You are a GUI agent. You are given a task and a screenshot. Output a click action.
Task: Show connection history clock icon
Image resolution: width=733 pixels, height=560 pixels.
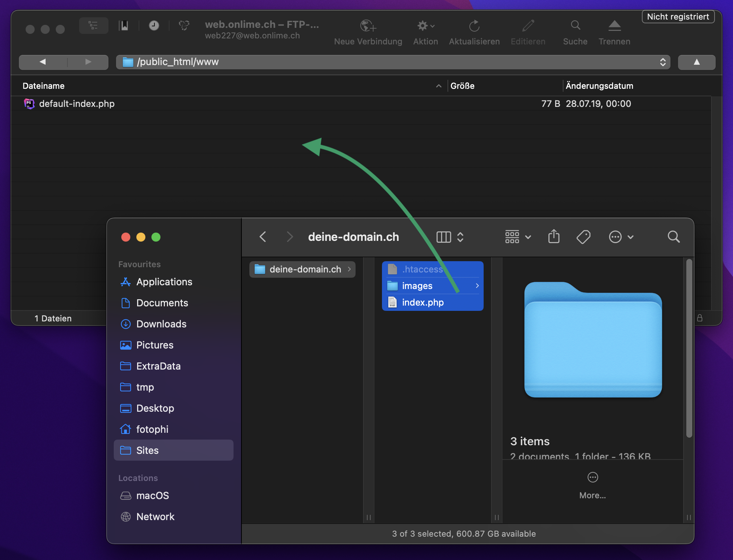(x=154, y=26)
